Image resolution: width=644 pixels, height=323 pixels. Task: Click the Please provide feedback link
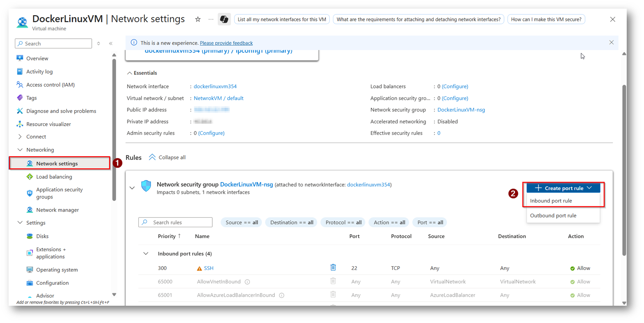226,43
